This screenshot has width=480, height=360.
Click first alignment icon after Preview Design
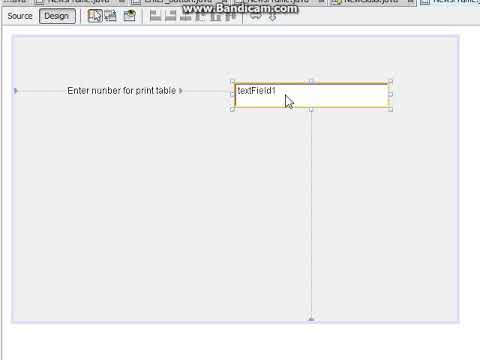[155, 16]
